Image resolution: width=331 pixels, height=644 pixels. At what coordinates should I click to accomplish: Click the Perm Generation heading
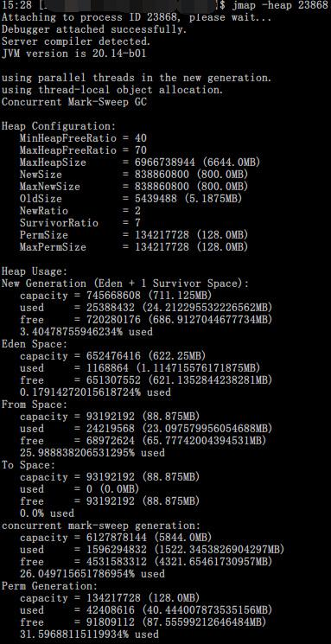49,586
